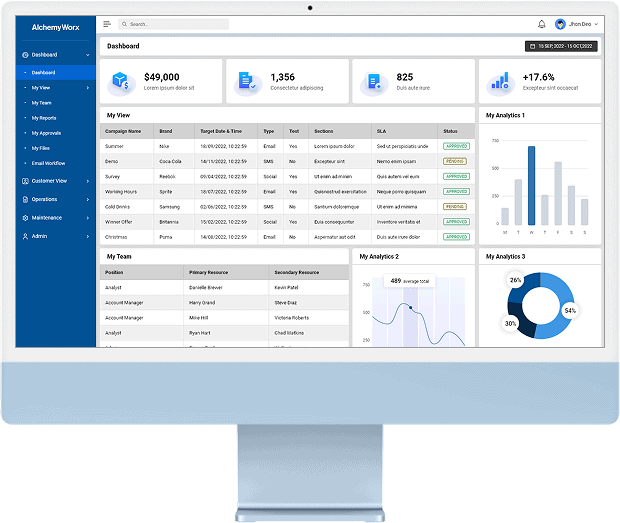This screenshot has height=523, width=620.
Task: Click the date range button
Action: tap(561, 46)
